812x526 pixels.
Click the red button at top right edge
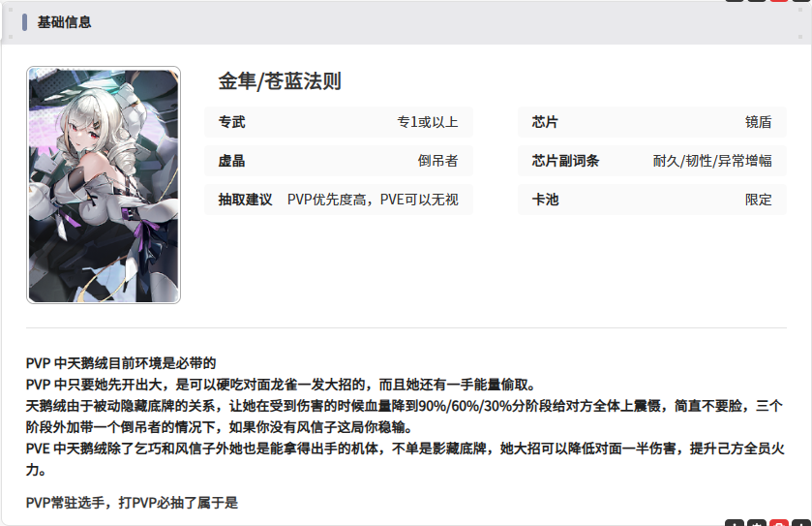click(x=779, y=1)
